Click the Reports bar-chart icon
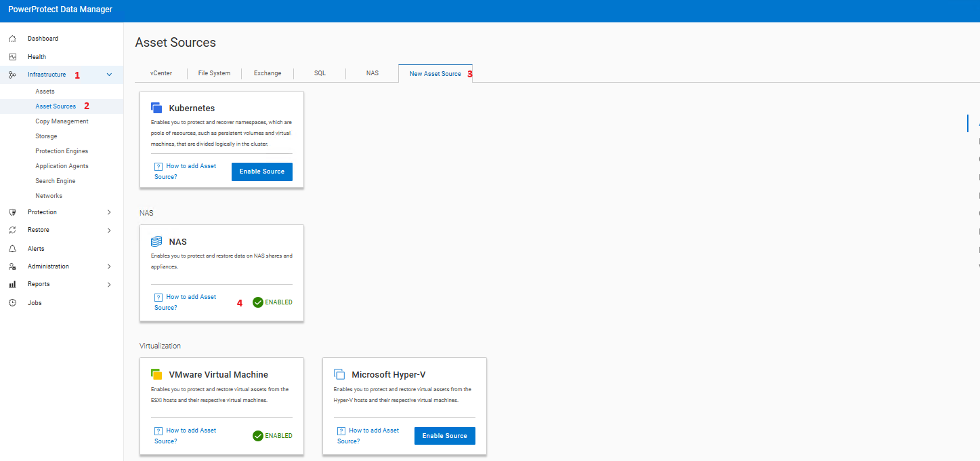The height and width of the screenshot is (461, 980). point(12,284)
